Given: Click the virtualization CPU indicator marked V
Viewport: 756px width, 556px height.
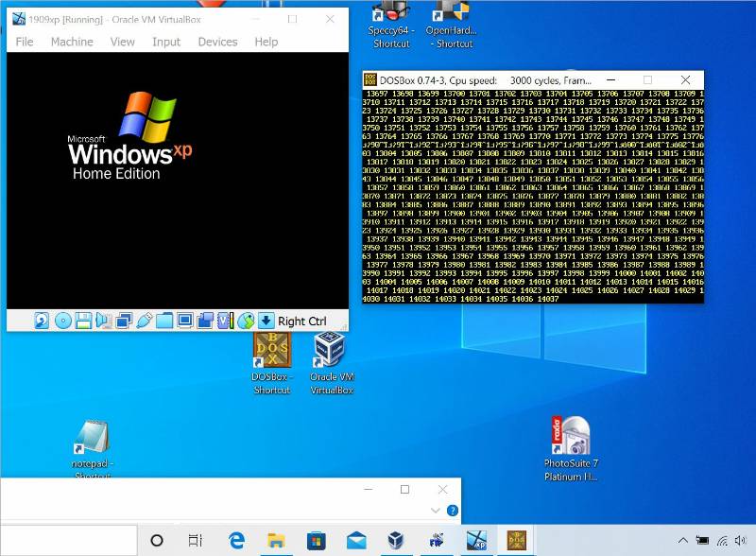Looking at the screenshot, I should (225, 321).
